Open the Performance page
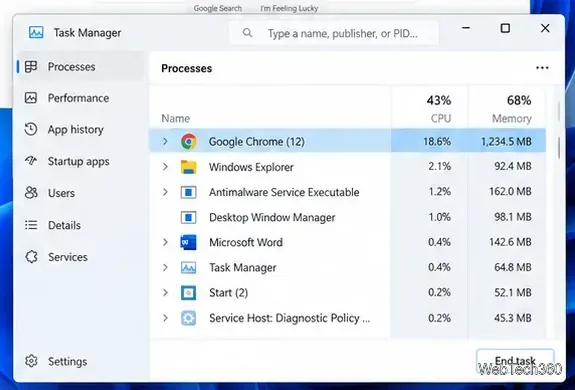Screen dimensions: 575x390 [x=81, y=98]
